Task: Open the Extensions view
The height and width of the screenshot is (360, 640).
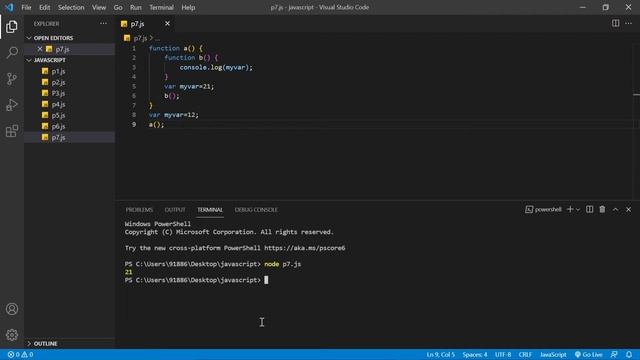Action: [x=12, y=131]
